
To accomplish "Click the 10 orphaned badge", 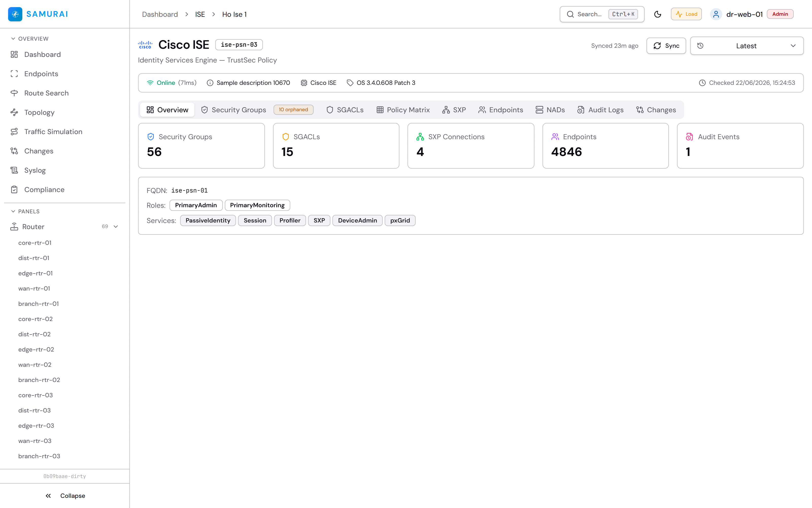I will coord(293,110).
